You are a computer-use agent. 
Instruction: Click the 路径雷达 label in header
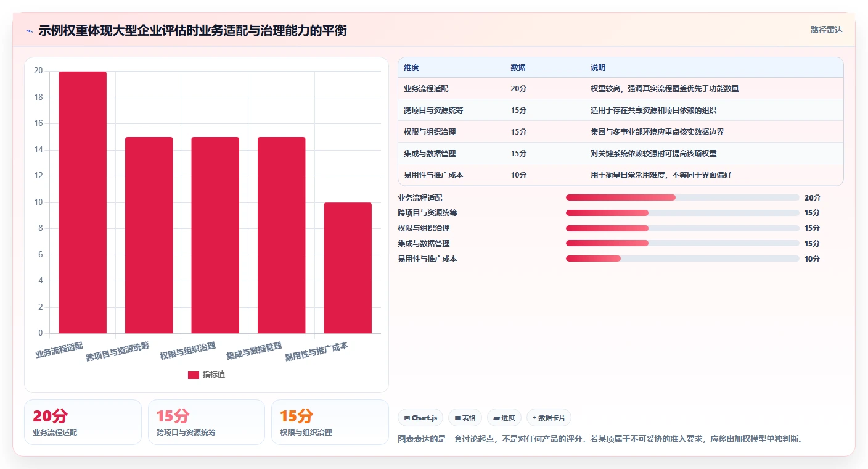click(826, 30)
